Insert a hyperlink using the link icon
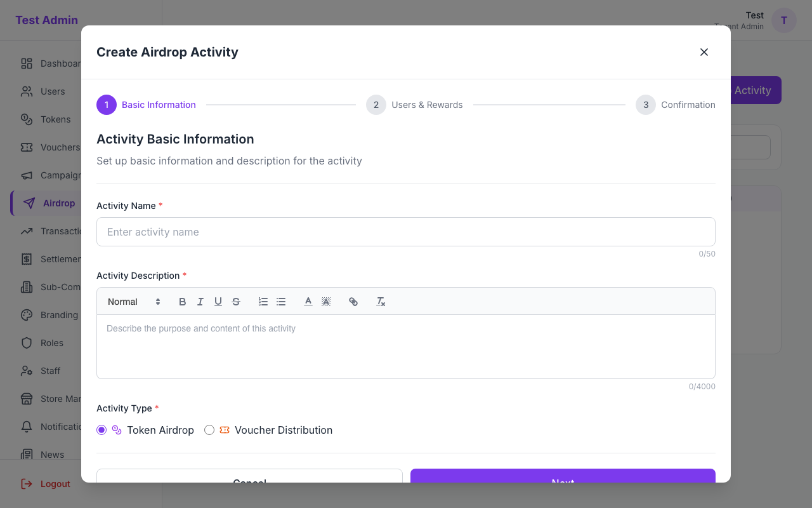Viewport: 812px width, 508px height. (353, 302)
